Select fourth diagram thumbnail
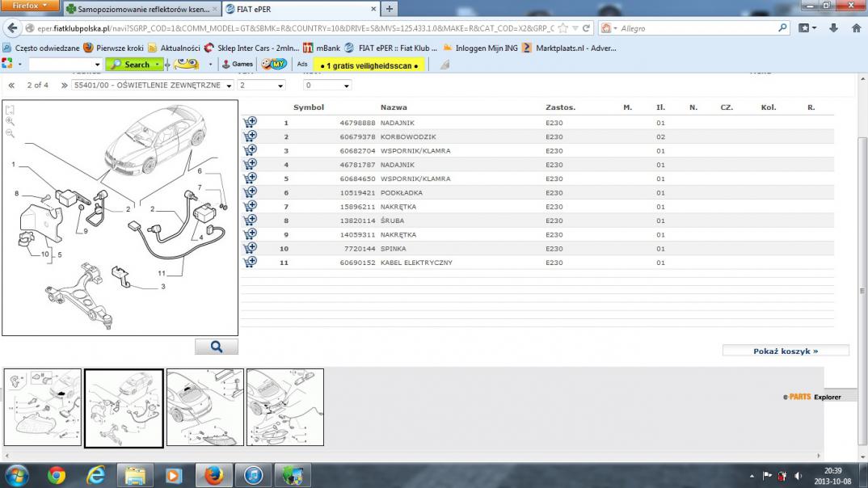Image resolution: width=868 pixels, height=488 pixels. point(285,407)
